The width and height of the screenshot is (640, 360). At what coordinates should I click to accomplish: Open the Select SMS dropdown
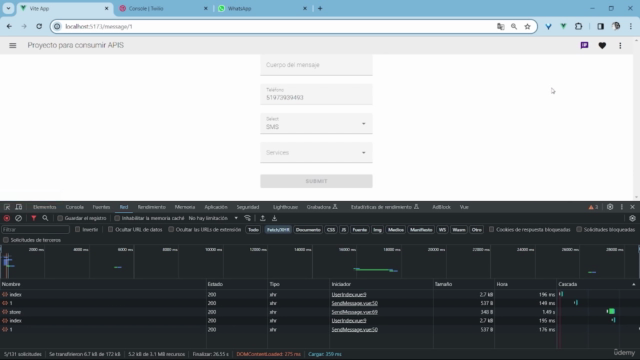click(x=316, y=123)
